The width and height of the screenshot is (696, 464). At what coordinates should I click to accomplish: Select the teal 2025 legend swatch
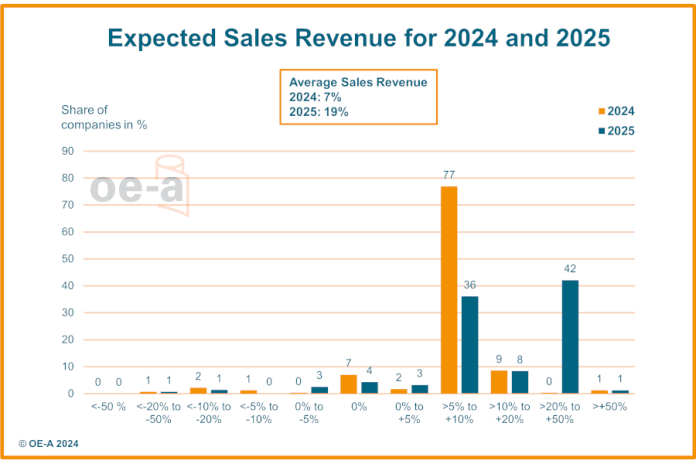(x=601, y=130)
